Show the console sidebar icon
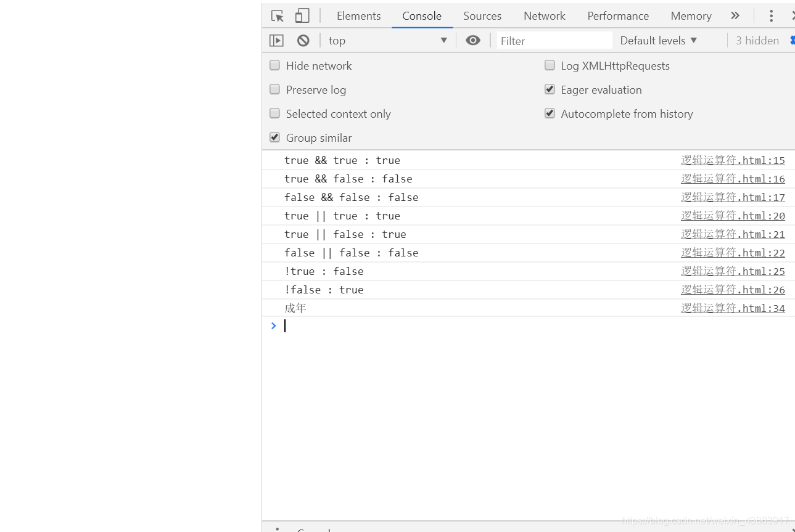The image size is (795, 532). coord(276,41)
